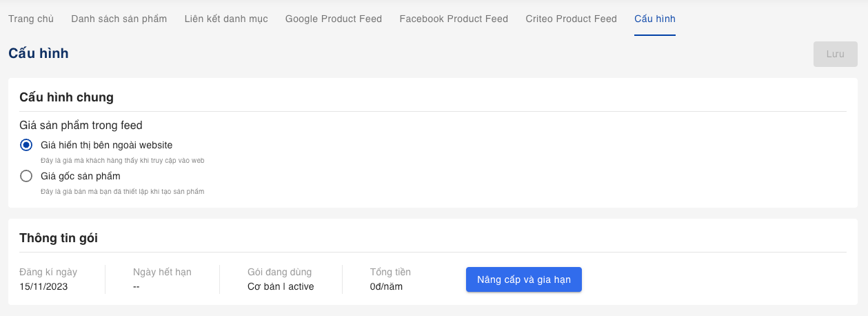Click the Cấu hình page title
The height and width of the screenshot is (316, 868).
tap(38, 53)
